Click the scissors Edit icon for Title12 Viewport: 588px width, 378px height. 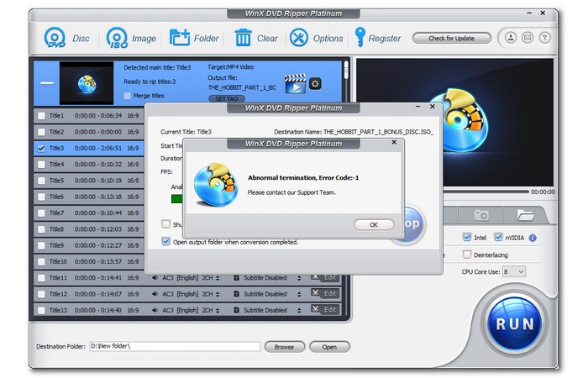[x=325, y=293]
